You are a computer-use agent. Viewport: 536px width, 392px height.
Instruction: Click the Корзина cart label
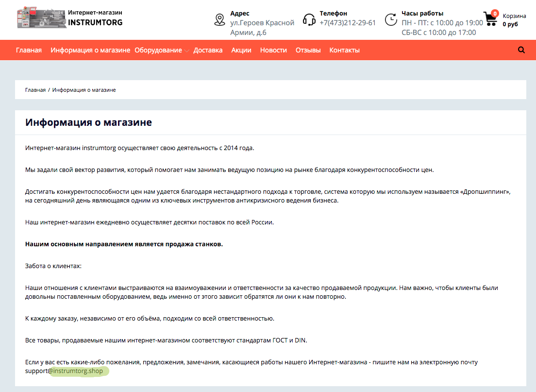pyautogui.click(x=514, y=16)
